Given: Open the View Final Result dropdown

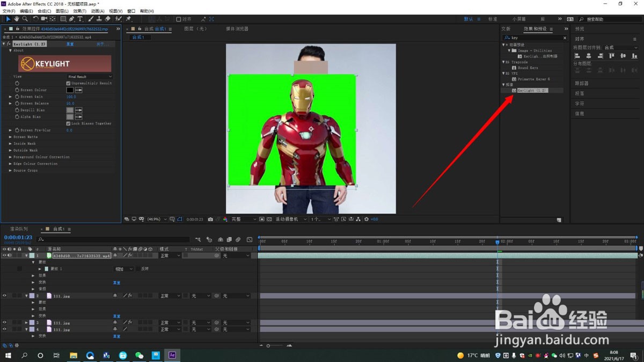Looking at the screenshot, I should [x=90, y=77].
